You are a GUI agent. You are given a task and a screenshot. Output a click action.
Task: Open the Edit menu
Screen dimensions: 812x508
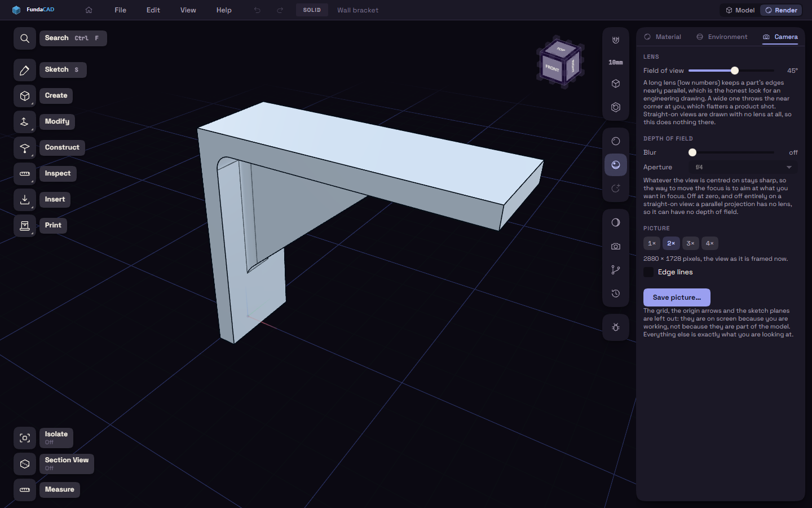(x=153, y=10)
